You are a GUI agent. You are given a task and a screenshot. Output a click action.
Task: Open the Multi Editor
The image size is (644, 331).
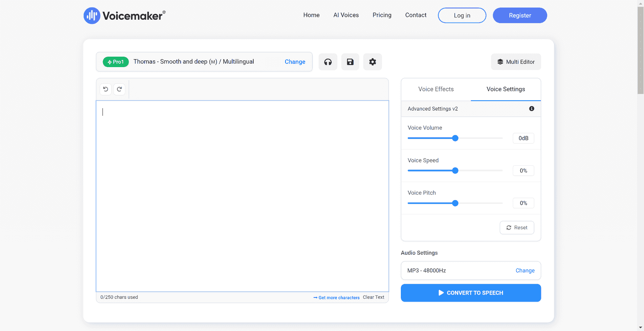[x=516, y=62]
